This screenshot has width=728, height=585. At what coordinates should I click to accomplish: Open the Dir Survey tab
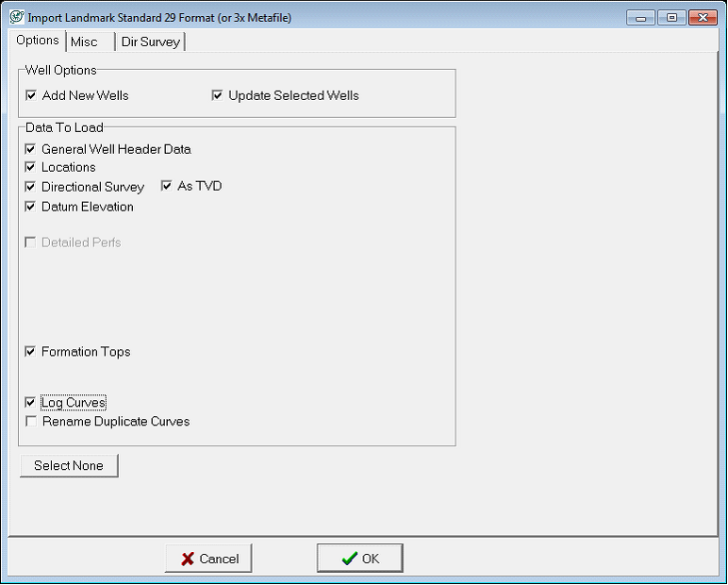coord(150,42)
